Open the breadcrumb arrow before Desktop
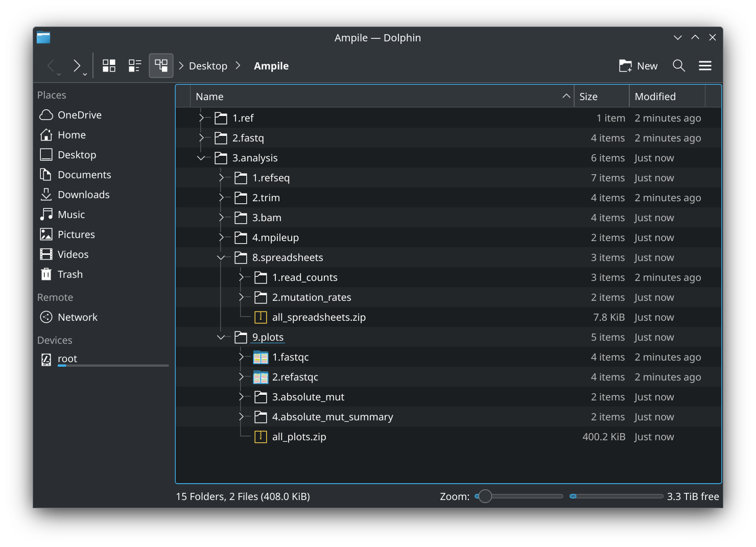The width and height of the screenshot is (756, 547). coord(181,65)
